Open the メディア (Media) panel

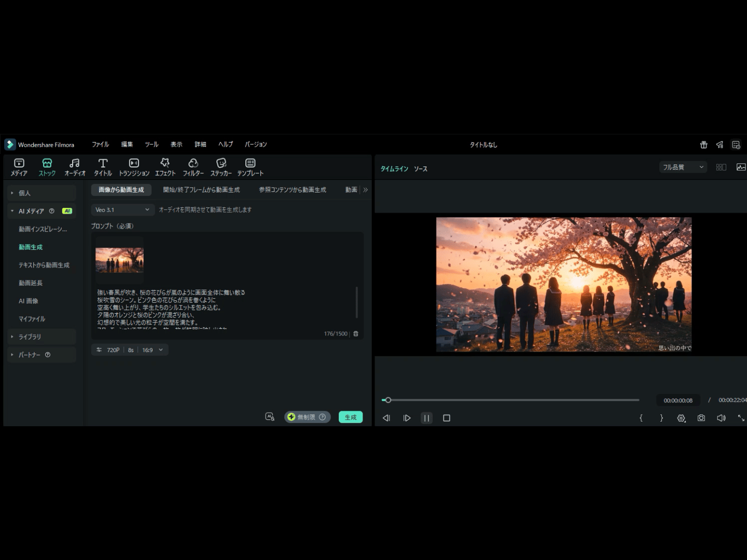coord(19,167)
